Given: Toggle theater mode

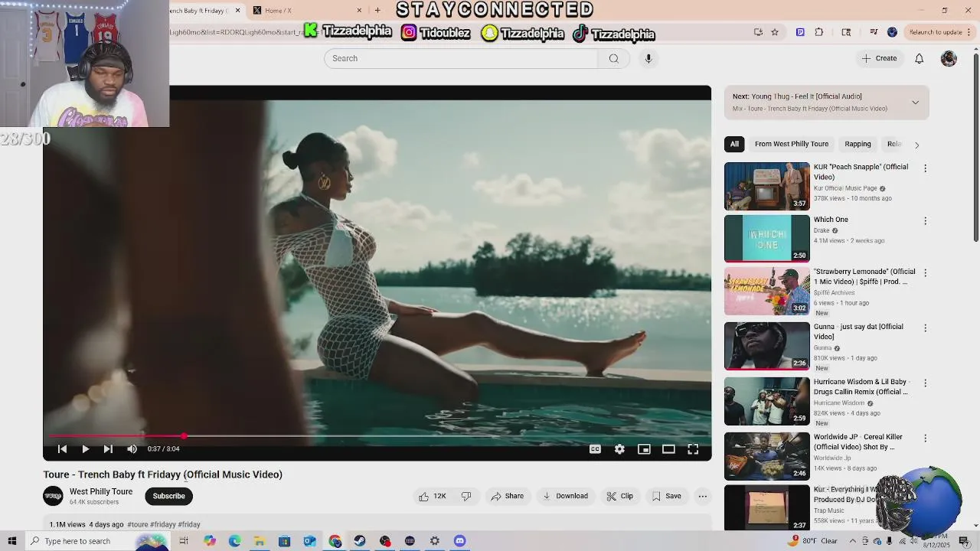Looking at the screenshot, I should (x=668, y=449).
